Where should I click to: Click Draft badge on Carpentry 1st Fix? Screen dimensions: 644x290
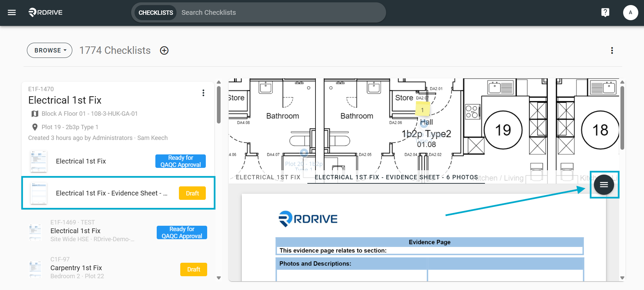pyautogui.click(x=194, y=269)
